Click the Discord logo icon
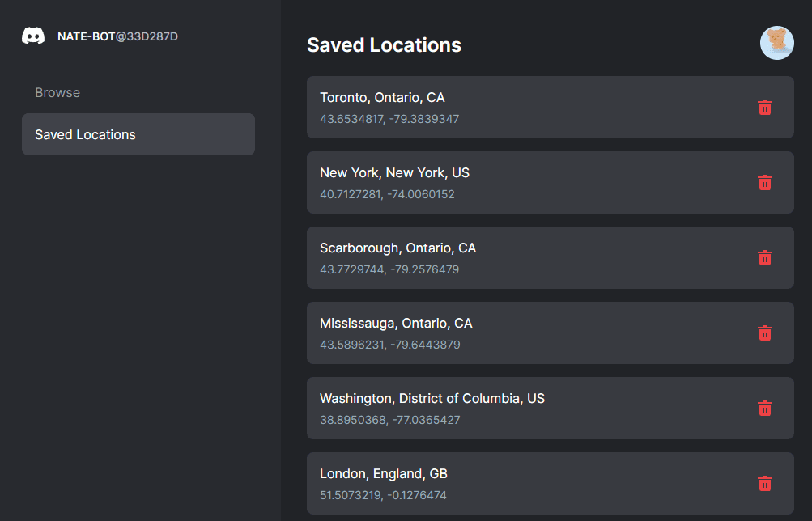 pyautogui.click(x=33, y=36)
